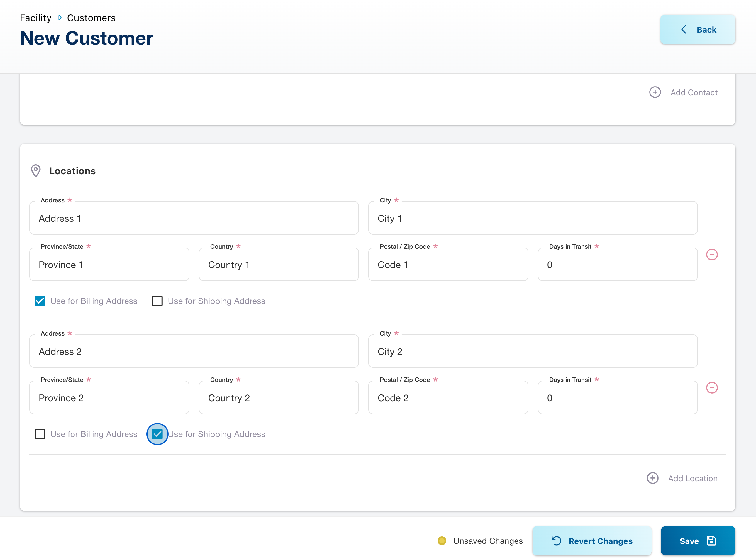The image size is (756, 559).
Task: Click the revert arrow icon
Action: (556, 541)
